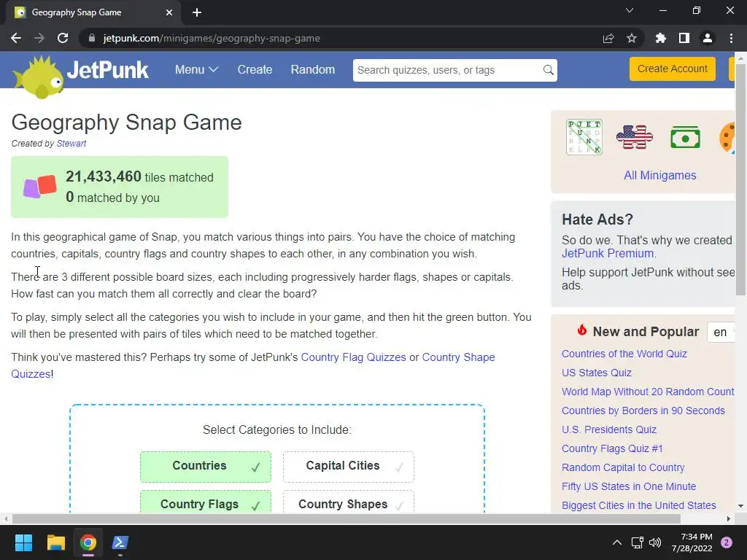This screenshot has width=747, height=560.
Task: Expand the JetPunk Menu dropdown
Action: pyautogui.click(x=196, y=69)
